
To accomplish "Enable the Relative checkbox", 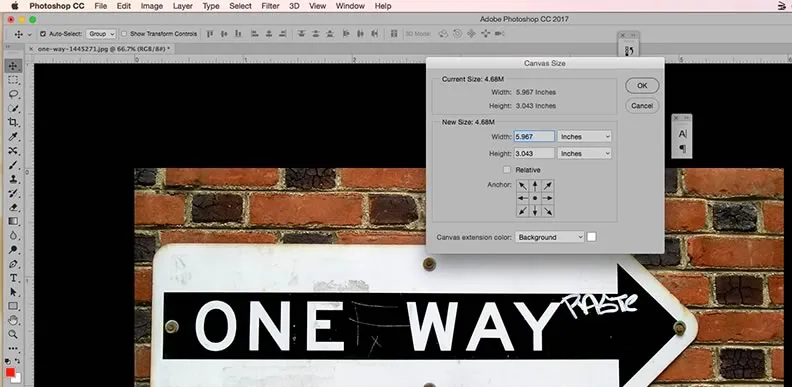I will (x=507, y=170).
